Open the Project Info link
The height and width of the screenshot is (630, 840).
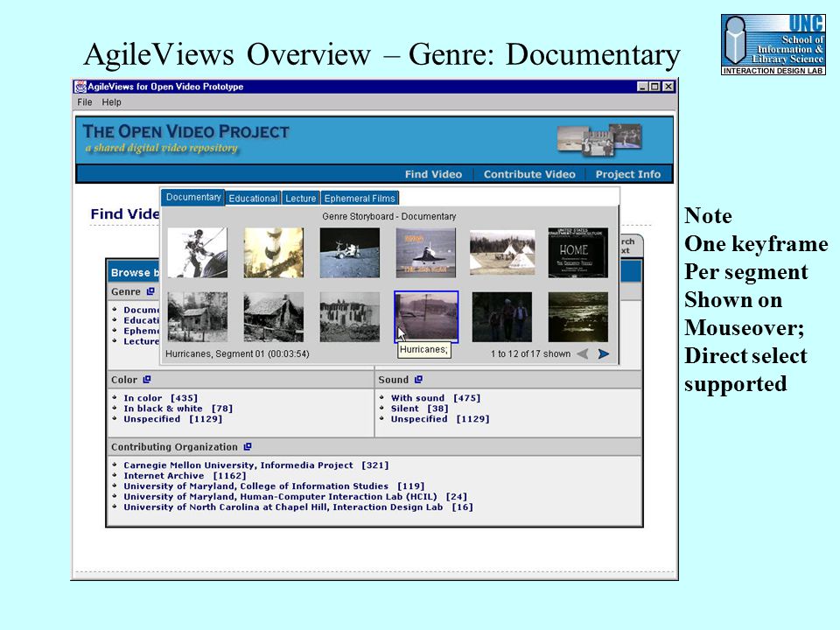(628, 174)
